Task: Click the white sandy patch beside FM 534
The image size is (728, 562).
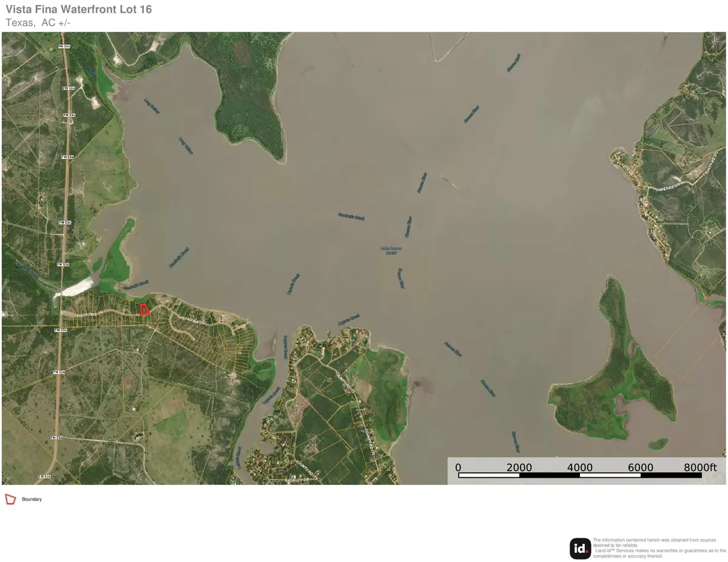Action: click(74, 288)
